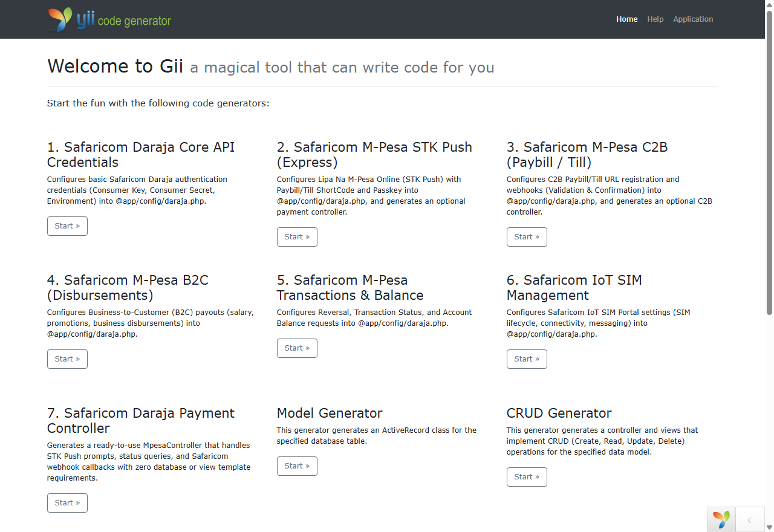Click heading '1. Safaricom Daraja Core API Credentials'
The image size is (774, 532).
click(x=141, y=155)
